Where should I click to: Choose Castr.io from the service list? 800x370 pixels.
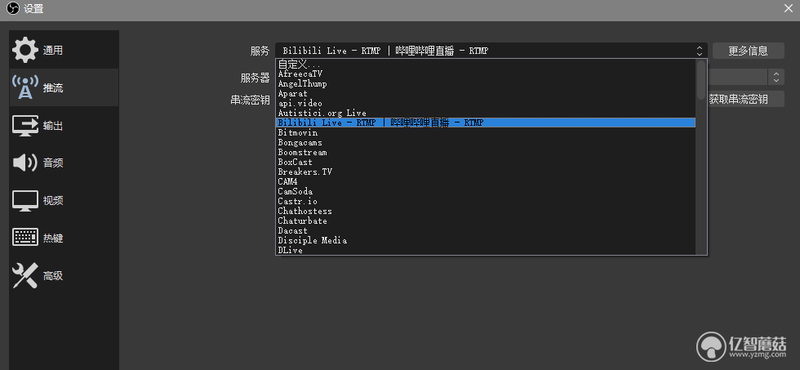485,202
